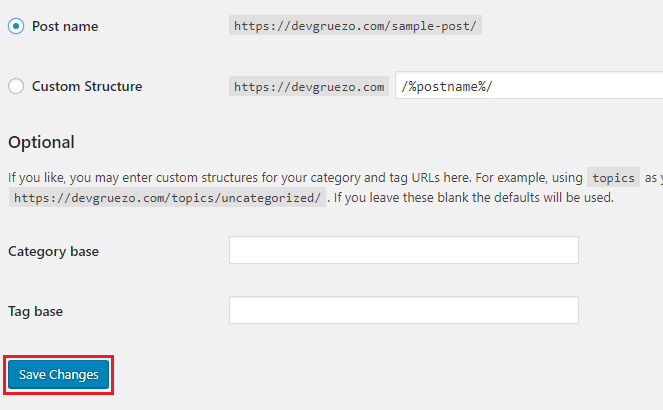
Task: Save Changes to permalink settings
Action: (x=58, y=374)
